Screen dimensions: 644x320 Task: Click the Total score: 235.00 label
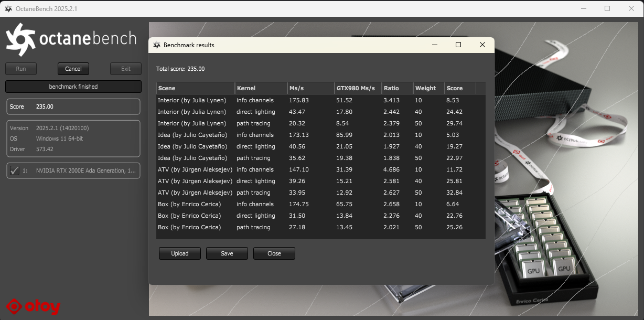[180, 69]
